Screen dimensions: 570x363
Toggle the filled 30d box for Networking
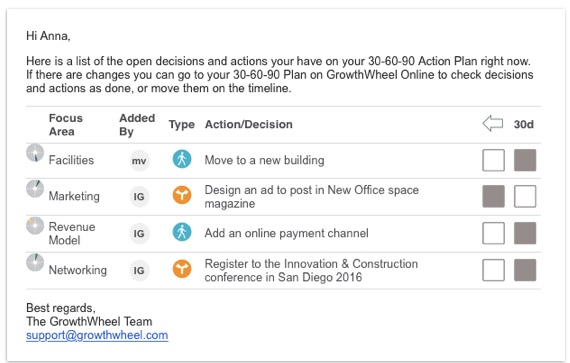pos(525,270)
